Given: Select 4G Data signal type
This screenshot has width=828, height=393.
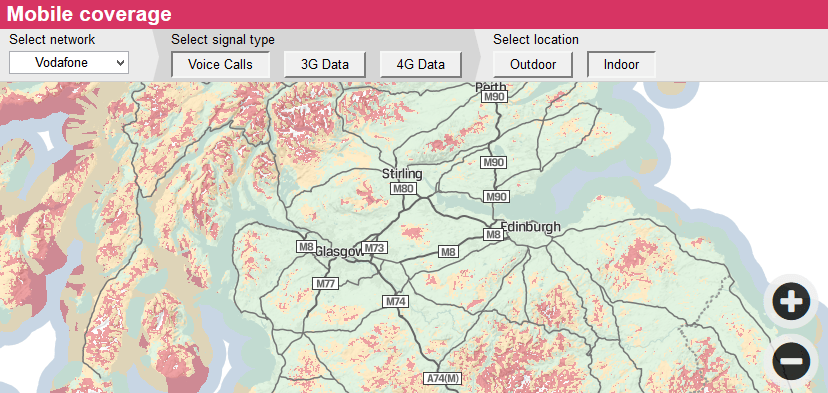Looking at the screenshot, I should pyautogui.click(x=421, y=64).
